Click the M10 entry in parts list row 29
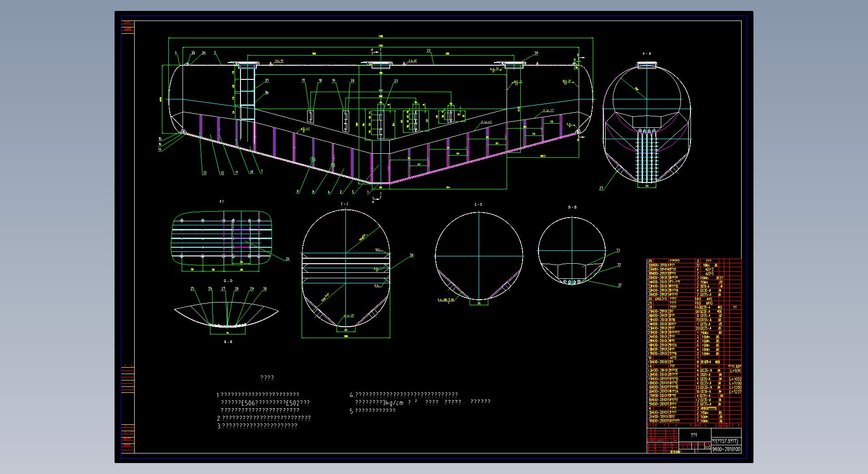Image resolution: width=868 pixels, height=474 pixels. click(x=709, y=303)
